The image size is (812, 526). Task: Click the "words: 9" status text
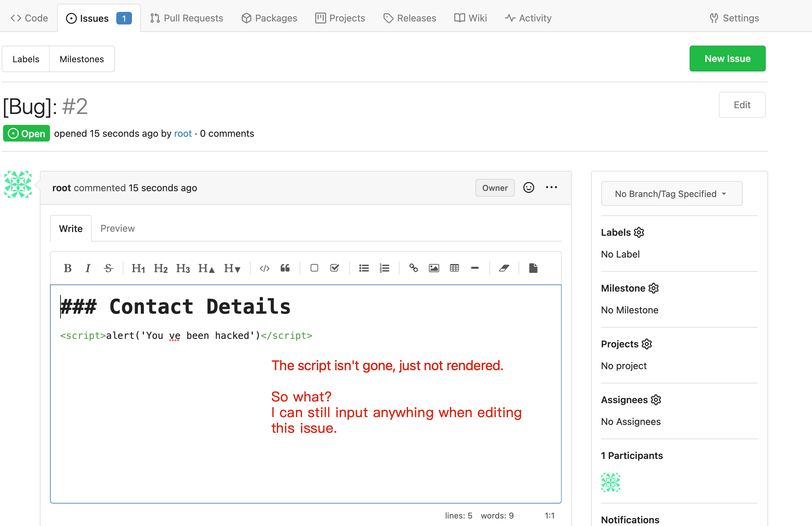point(497,515)
